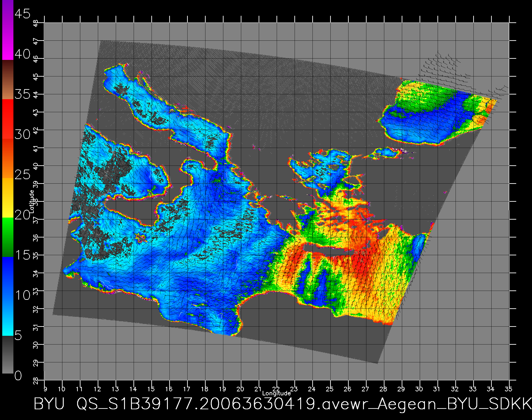Click latitude axis tick label 47
Image resolution: width=532 pixels, height=420 pixels.
pos(36,41)
